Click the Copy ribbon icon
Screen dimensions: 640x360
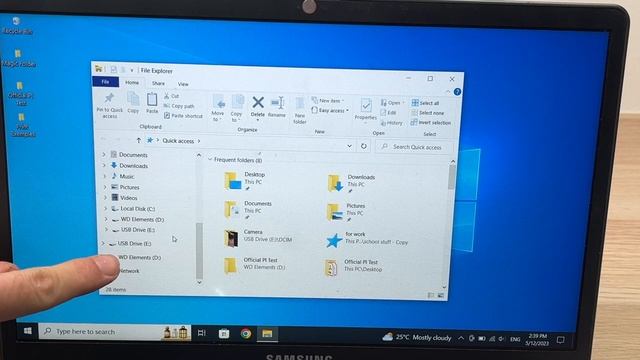[133, 99]
